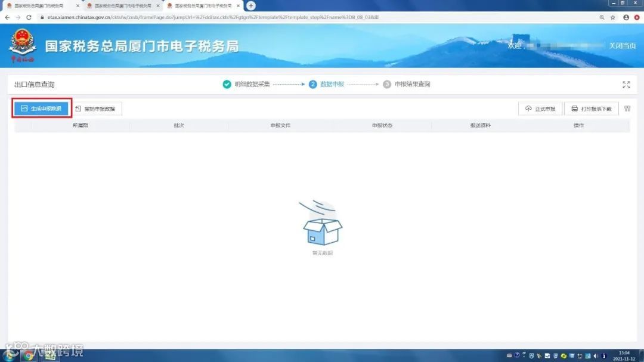Open Chrome from the Windows taskbar
644x362 pixels.
point(28,356)
